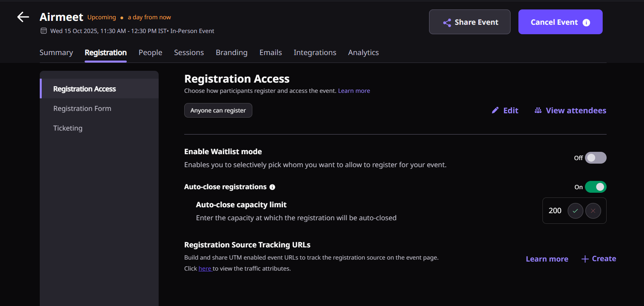The image size is (644, 306).
Task: Click the View attendees people icon
Action: (x=538, y=111)
